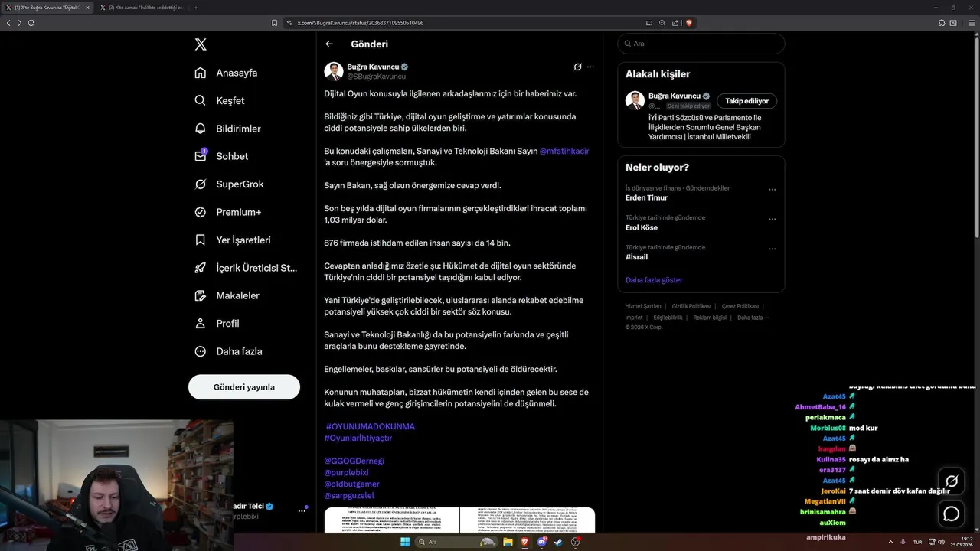The width and height of the screenshot is (980, 551).
Task: Click share icon in address bar
Action: [x=675, y=23]
